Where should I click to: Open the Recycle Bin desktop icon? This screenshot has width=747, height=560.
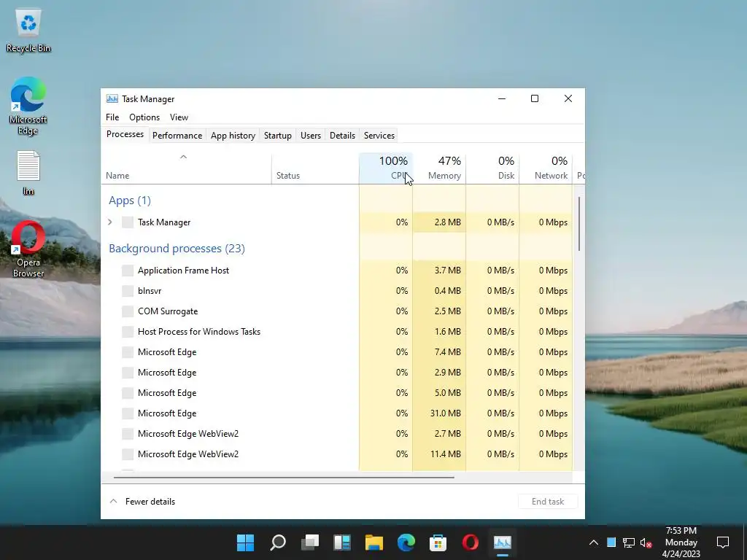tap(28, 31)
